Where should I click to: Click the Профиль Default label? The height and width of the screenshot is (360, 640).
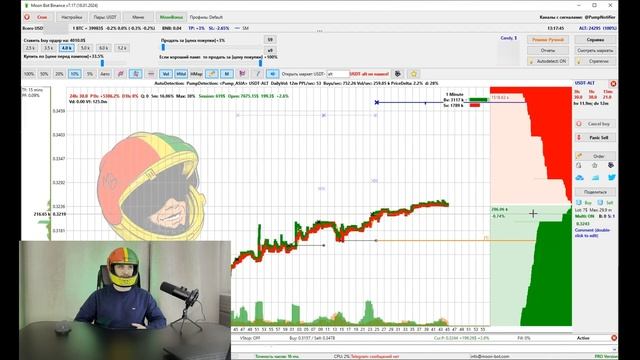206,17
